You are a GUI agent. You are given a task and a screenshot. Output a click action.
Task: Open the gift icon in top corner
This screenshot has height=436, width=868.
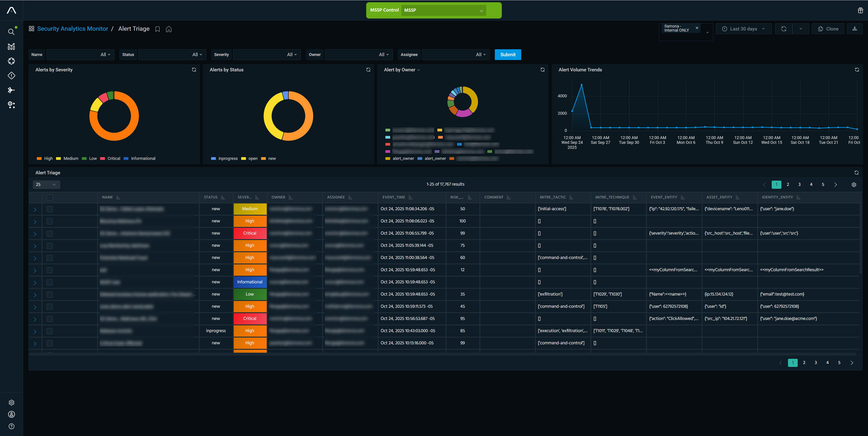pyautogui.click(x=860, y=10)
